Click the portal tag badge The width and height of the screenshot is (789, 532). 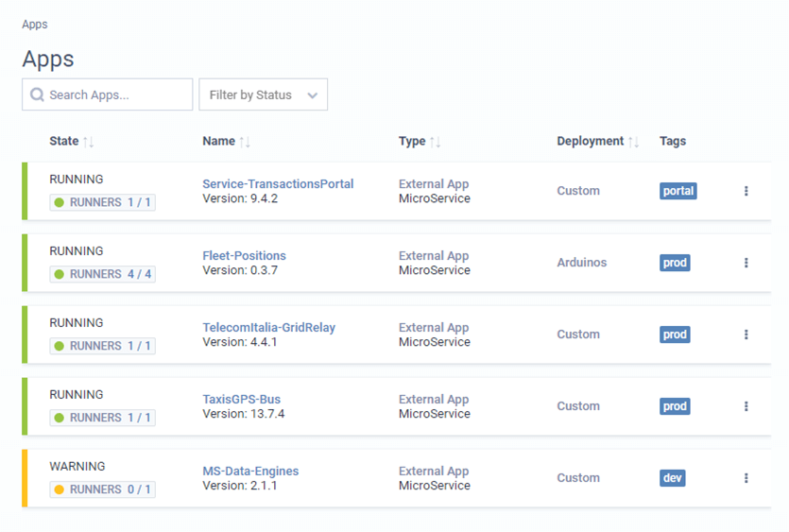(x=678, y=191)
